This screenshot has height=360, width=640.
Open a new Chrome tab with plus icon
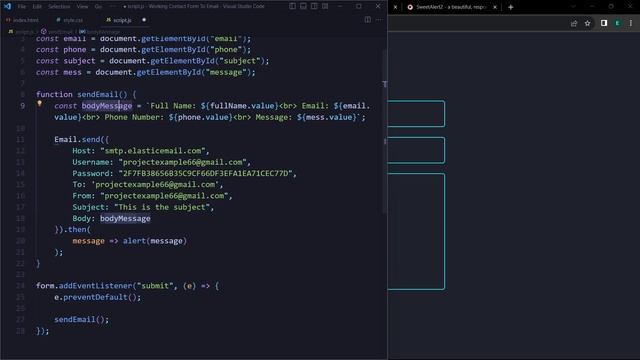[x=511, y=7]
